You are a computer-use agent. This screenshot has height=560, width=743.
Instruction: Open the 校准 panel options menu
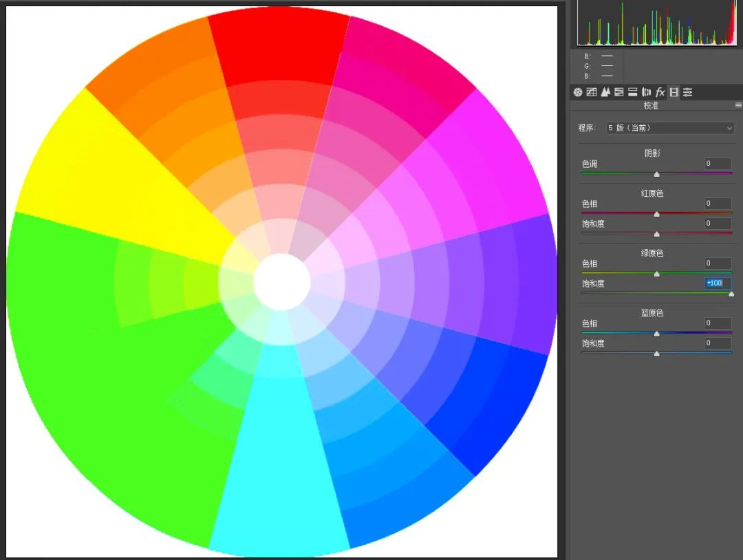tap(738, 105)
